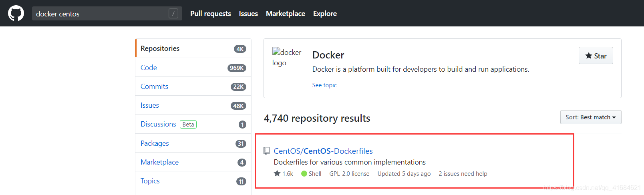Open the CentOS/CentOS-Dockerfiles repository link
The height and width of the screenshot is (195, 644).
point(323,151)
